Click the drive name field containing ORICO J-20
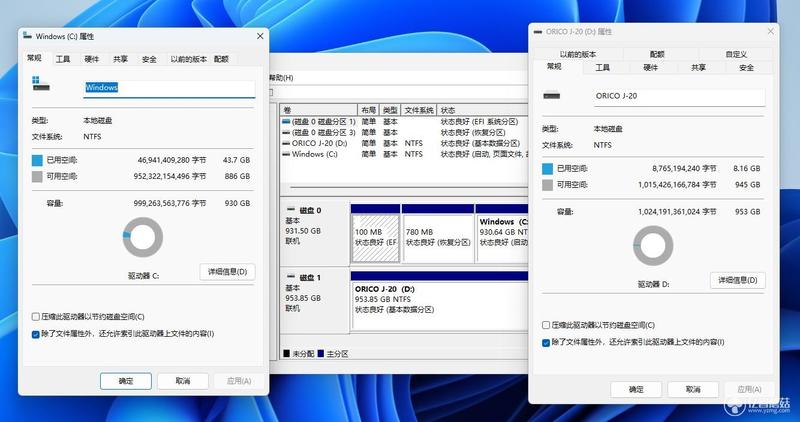Image resolution: width=800 pixels, height=422 pixels. (x=680, y=96)
